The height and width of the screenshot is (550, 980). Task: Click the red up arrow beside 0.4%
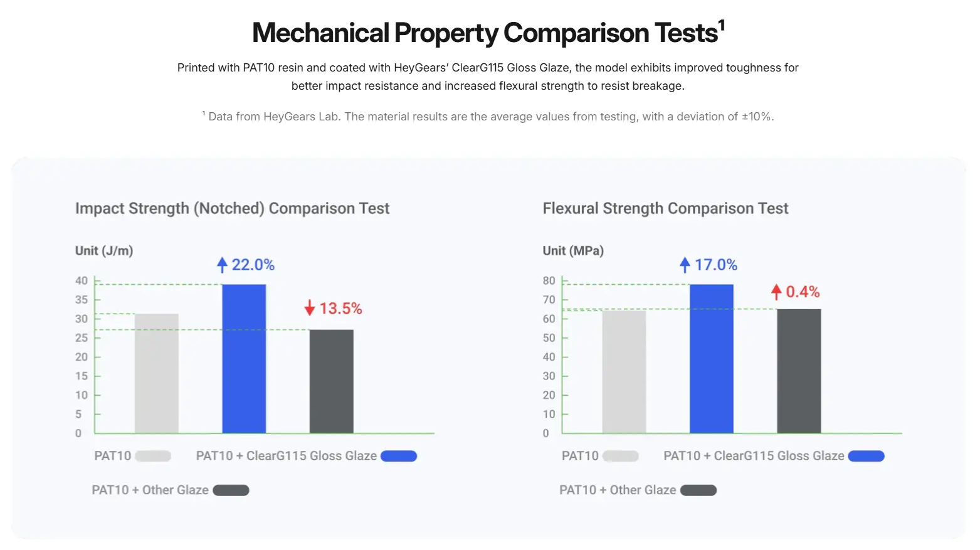(776, 292)
